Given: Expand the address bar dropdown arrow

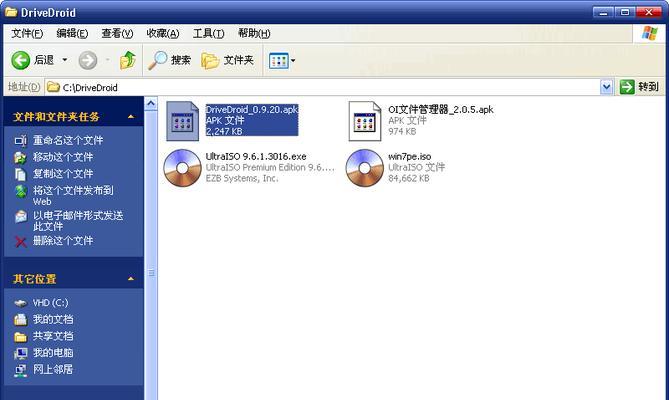Looking at the screenshot, I should pos(606,87).
